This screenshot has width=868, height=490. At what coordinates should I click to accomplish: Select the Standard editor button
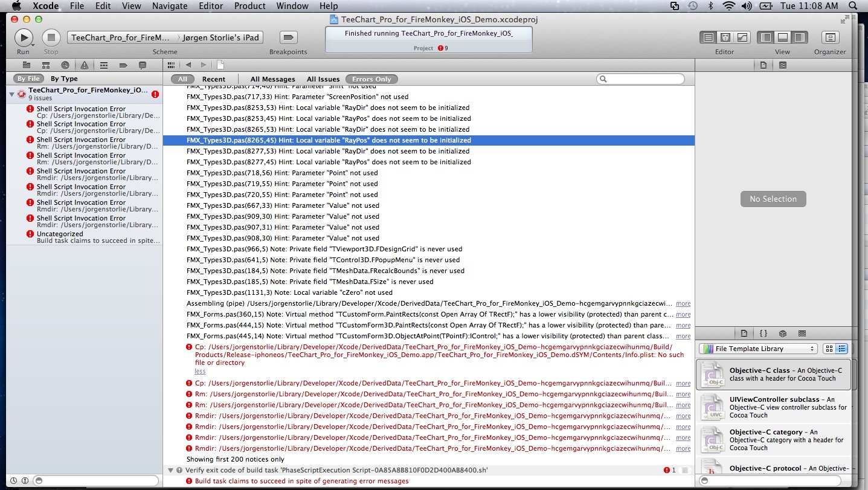(x=708, y=37)
